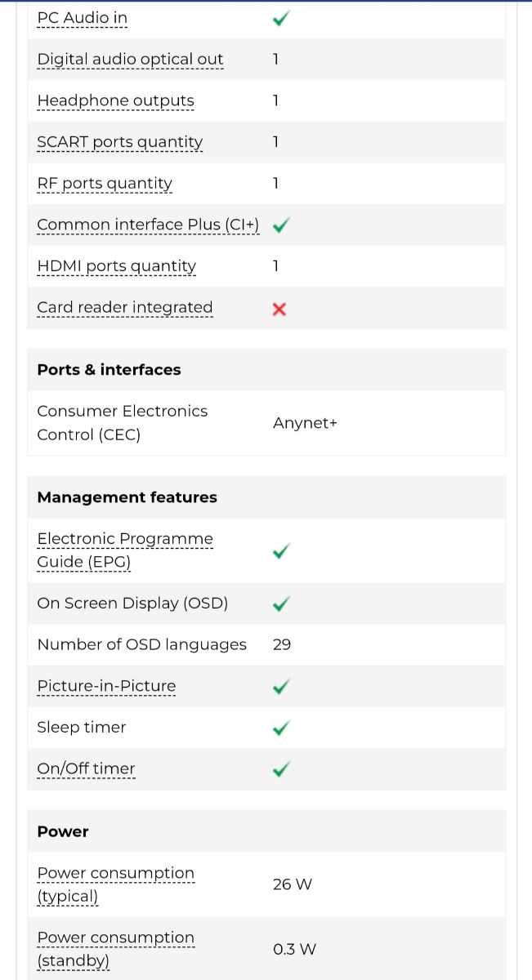Click the Card reader integrated label
The height and width of the screenshot is (980, 532).
(x=124, y=308)
